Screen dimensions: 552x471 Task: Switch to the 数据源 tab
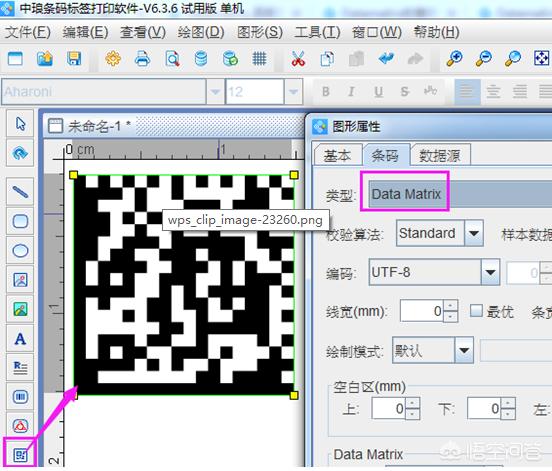[x=440, y=155]
